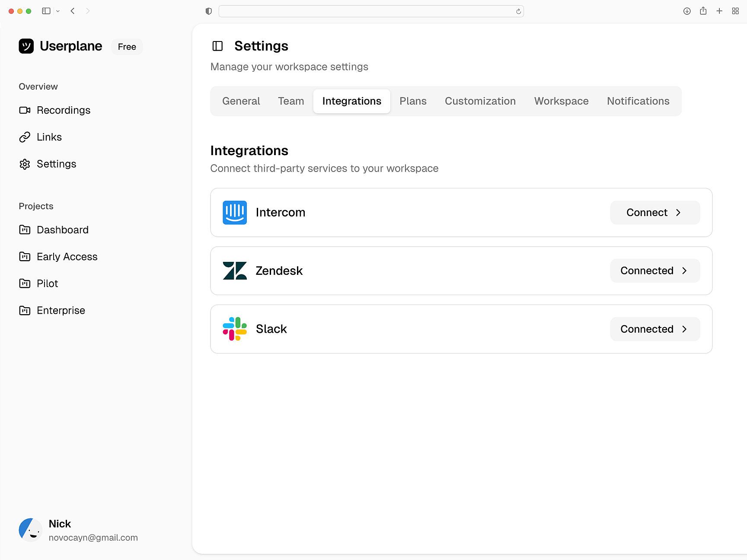Screen dimensions: 747x560
Task: Open the Notifications tab
Action: tap(638, 101)
